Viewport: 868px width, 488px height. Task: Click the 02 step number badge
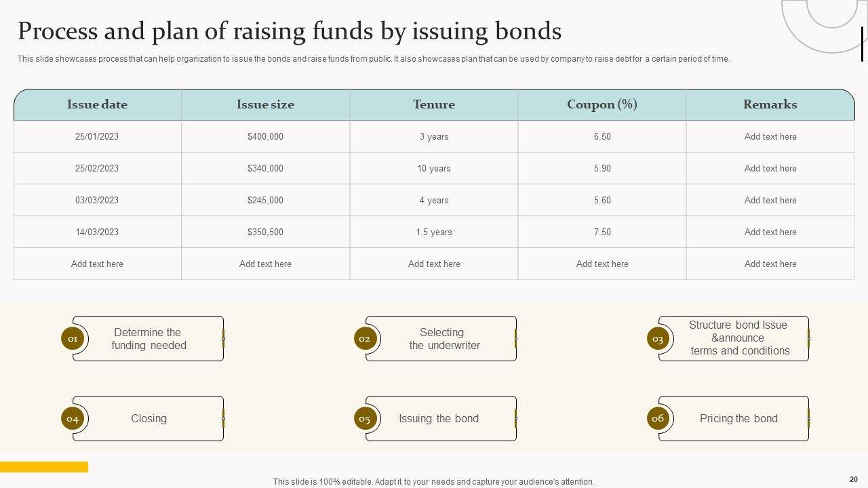click(x=365, y=338)
